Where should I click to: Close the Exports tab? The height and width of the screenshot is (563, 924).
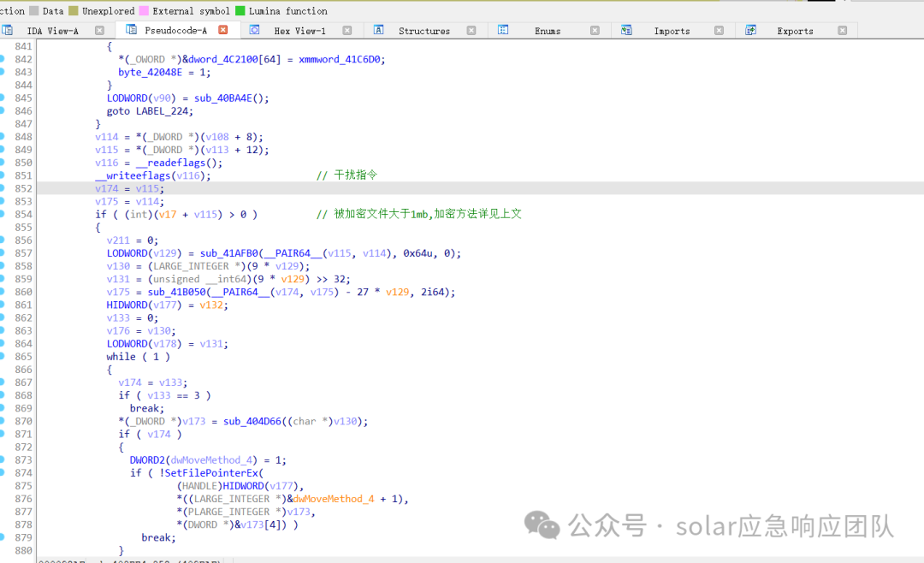coord(843,31)
